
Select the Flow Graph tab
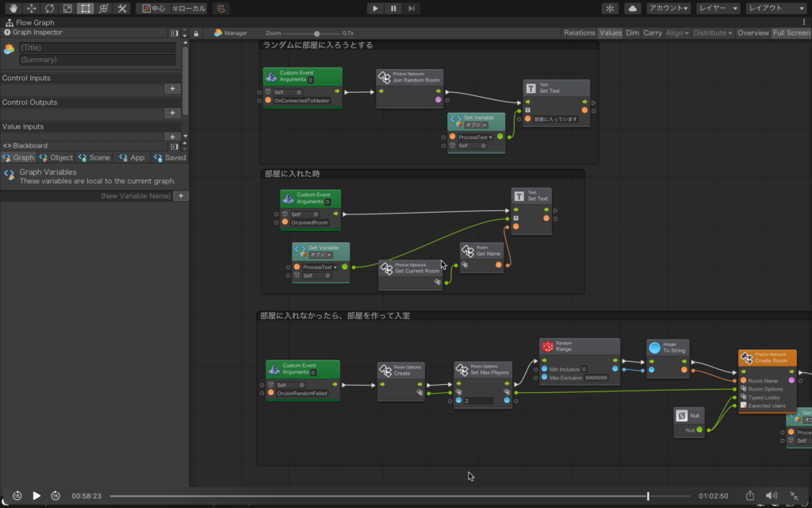30,23
